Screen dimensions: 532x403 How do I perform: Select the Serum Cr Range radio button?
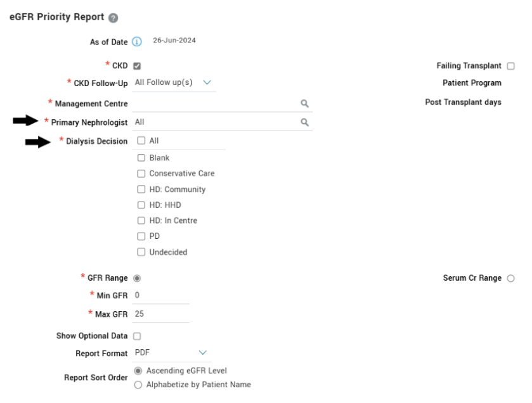511,278
